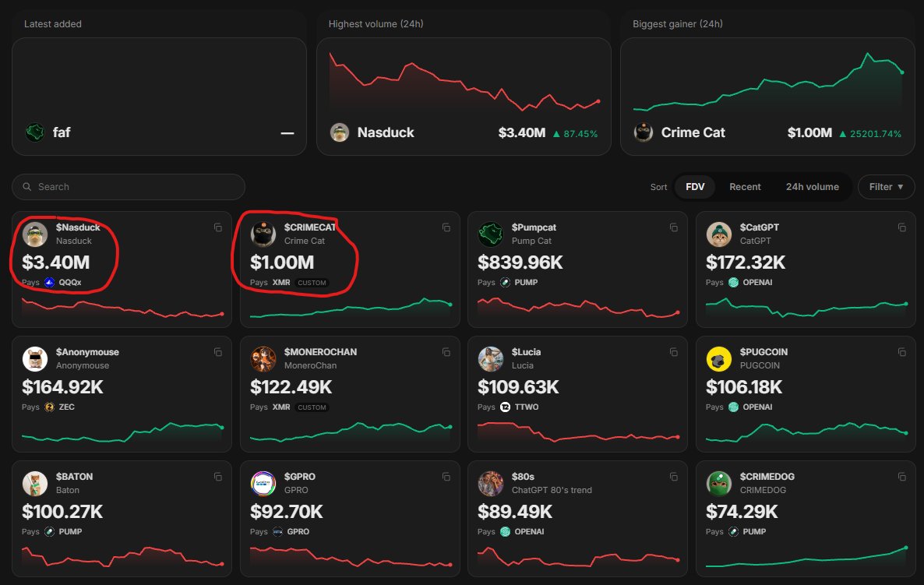This screenshot has width=924, height=585.
Task: Click the $Anonymouse card avatar
Action: point(35,359)
